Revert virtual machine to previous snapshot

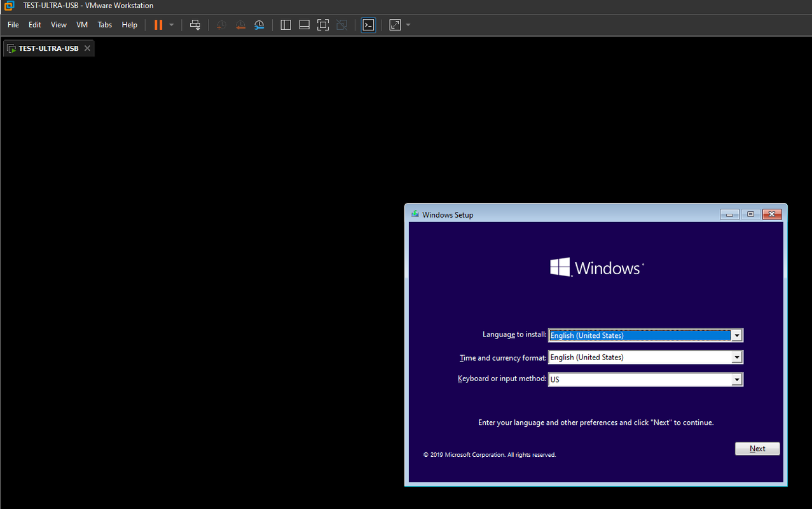240,25
